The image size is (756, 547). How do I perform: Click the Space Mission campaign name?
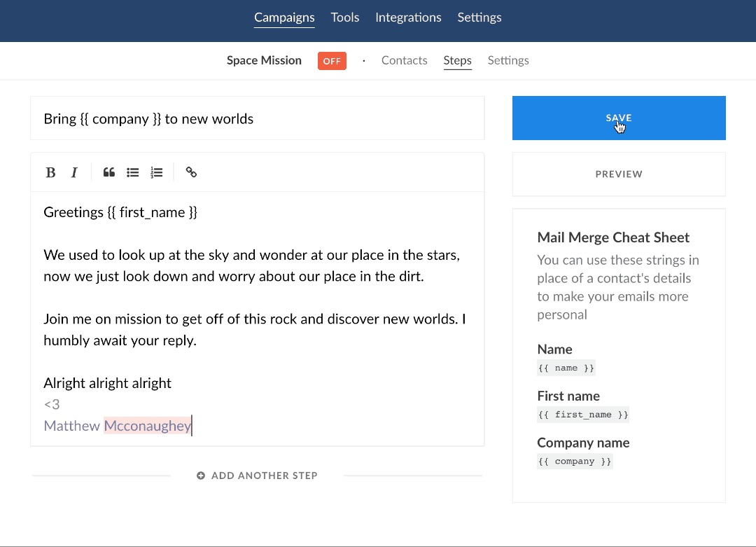[x=264, y=60]
